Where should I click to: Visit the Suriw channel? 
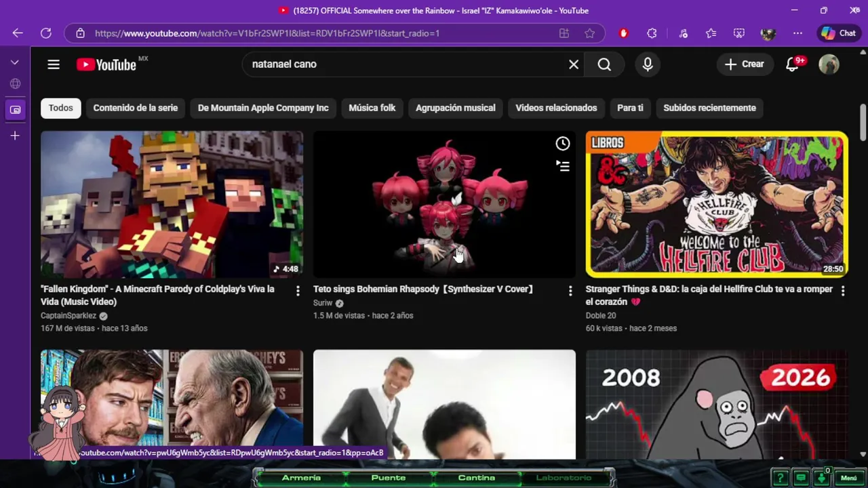click(323, 303)
